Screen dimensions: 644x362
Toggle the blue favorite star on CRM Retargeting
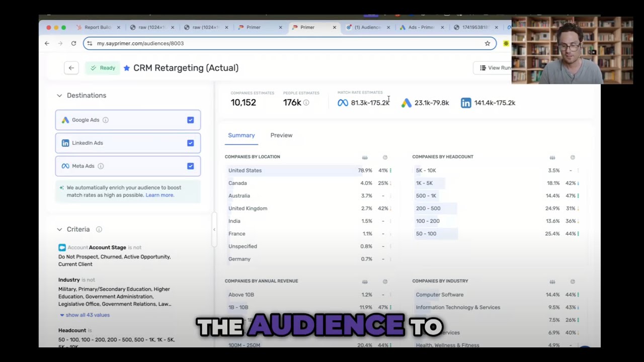[x=127, y=68]
